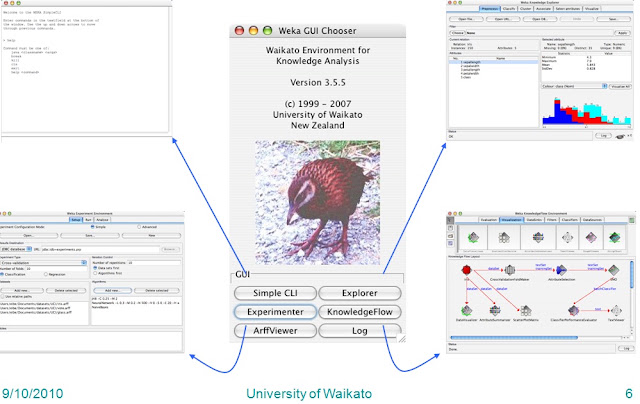Click the red iris loader node on the flow canvas
Viewport: 640px width, 404px height.
point(467,270)
